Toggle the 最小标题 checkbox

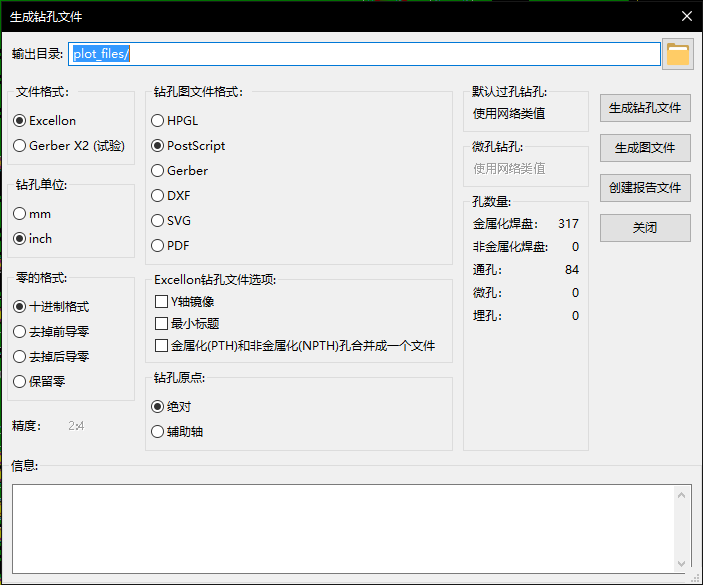(161, 323)
